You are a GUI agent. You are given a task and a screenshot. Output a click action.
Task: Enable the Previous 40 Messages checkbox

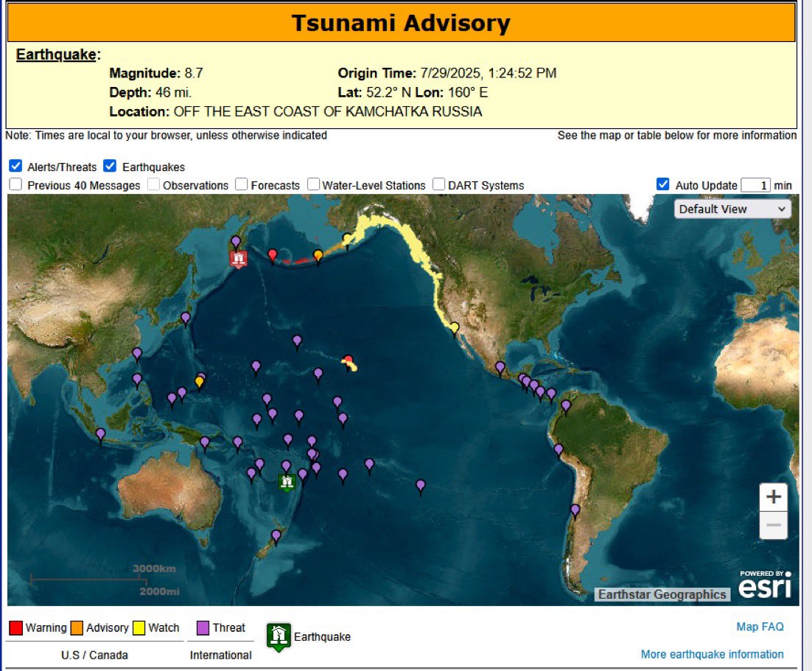pyautogui.click(x=15, y=184)
